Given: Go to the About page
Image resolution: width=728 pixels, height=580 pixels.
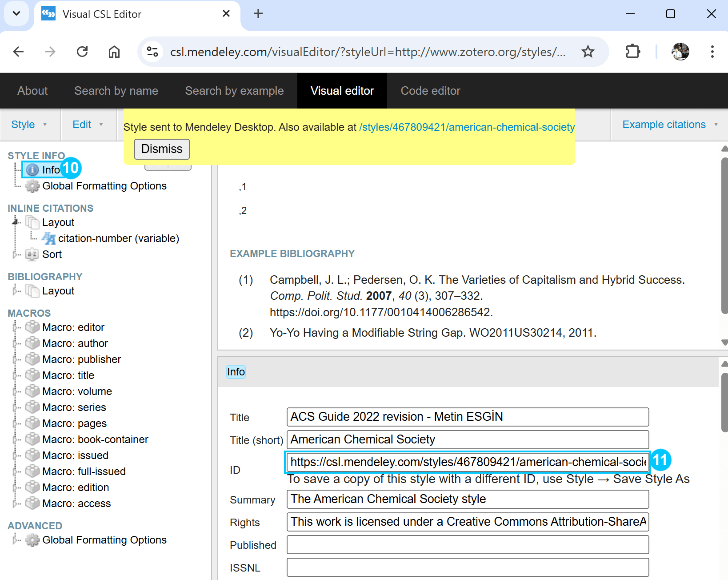Looking at the screenshot, I should [32, 91].
